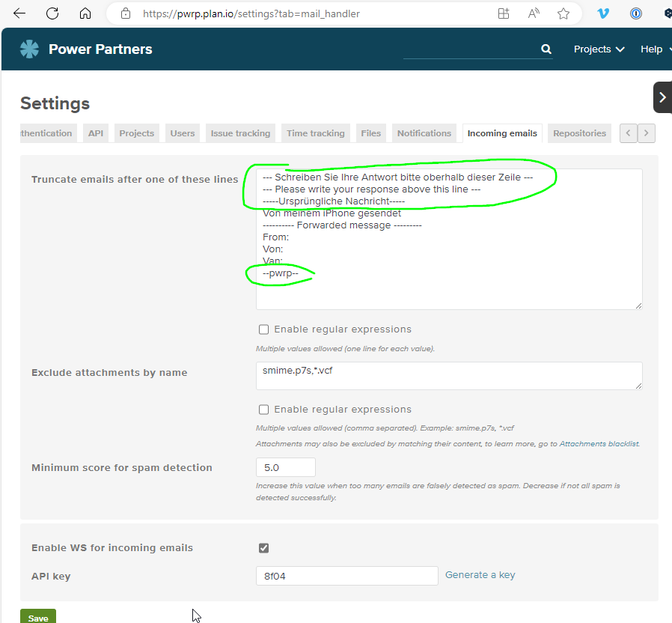The height and width of the screenshot is (623, 672).
Task: Open the browser home page icon
Action: (x=85, y=13)
